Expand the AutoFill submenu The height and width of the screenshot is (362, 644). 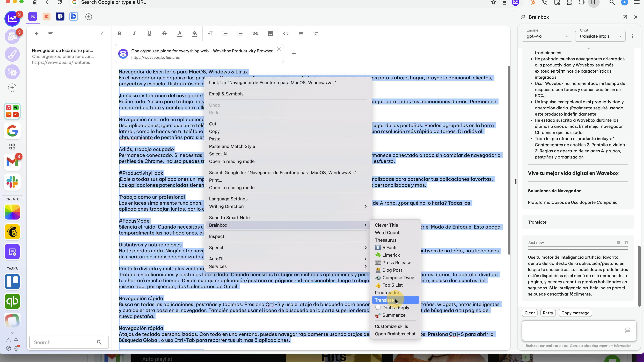(x=288, y=259)
